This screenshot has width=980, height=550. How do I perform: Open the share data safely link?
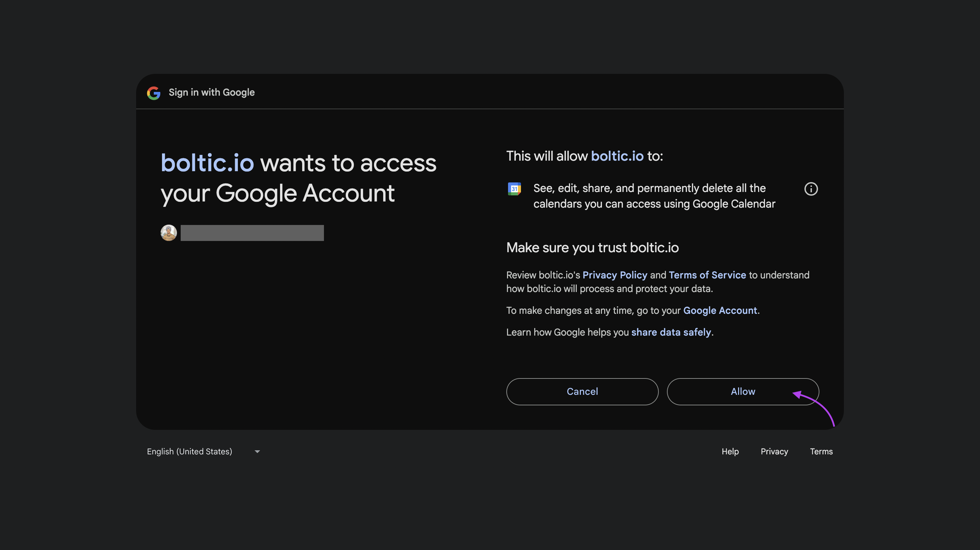pos(671,332)
